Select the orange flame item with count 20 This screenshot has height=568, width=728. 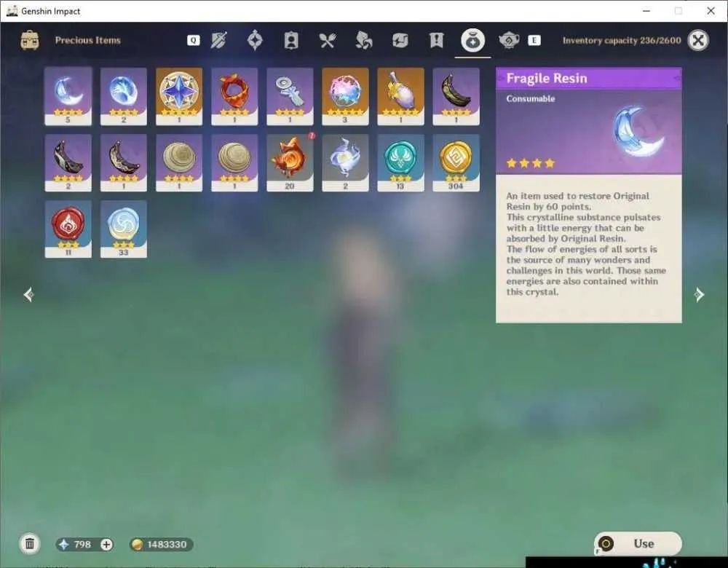[290, 162]
